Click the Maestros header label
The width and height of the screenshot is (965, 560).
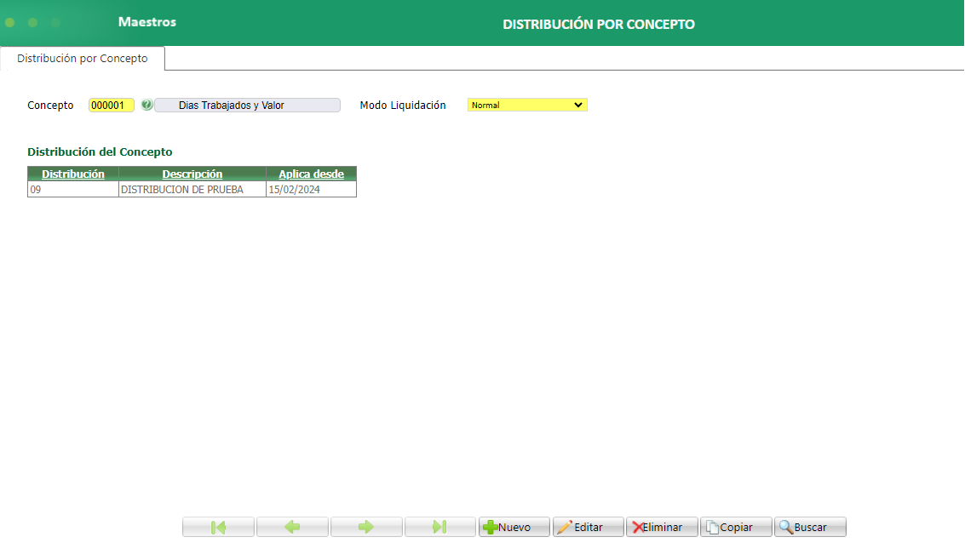[146, 22]
